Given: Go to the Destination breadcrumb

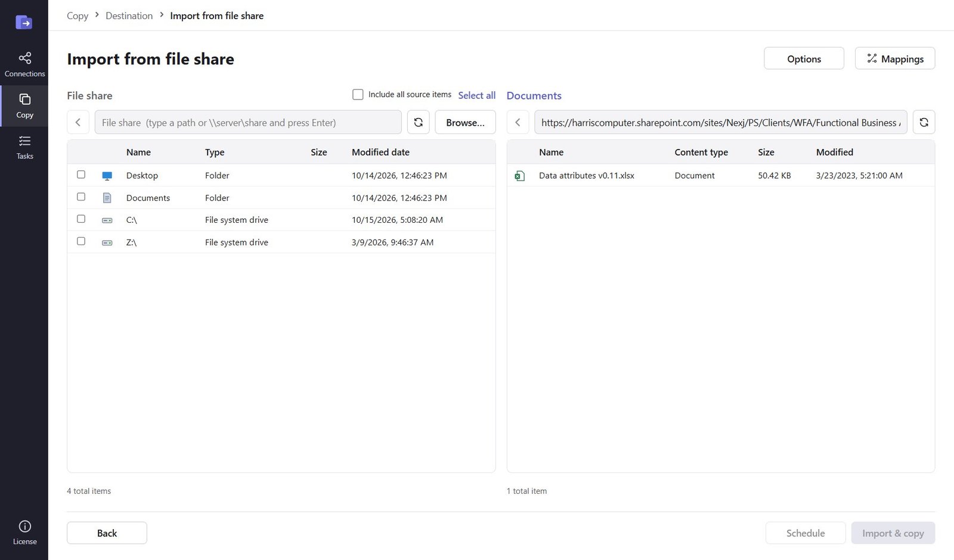Looking at the screenshot, I should click(x=129, y=15).
